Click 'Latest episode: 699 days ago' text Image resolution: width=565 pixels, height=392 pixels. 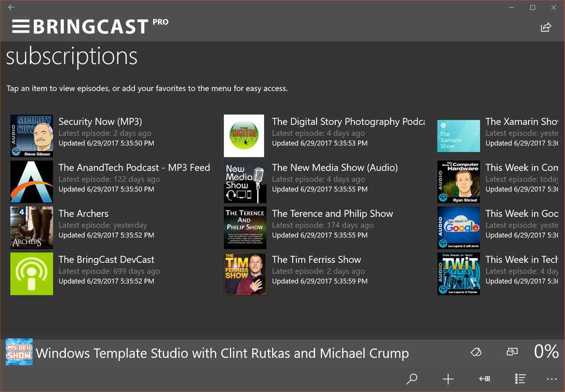(x=109, y=271)
